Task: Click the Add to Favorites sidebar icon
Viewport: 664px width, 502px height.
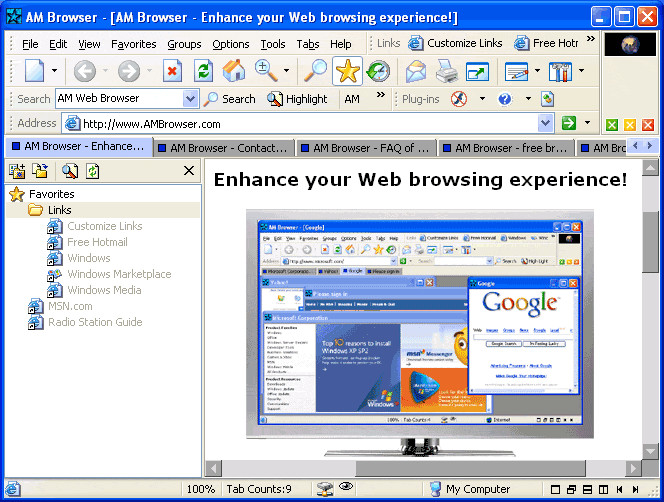Action: [x=17, y=171]
